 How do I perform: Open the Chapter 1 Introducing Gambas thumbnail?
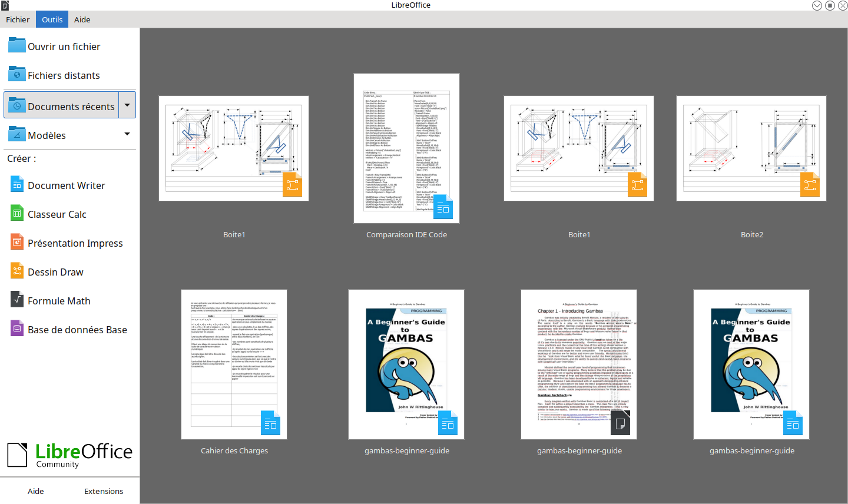point(579,364)
